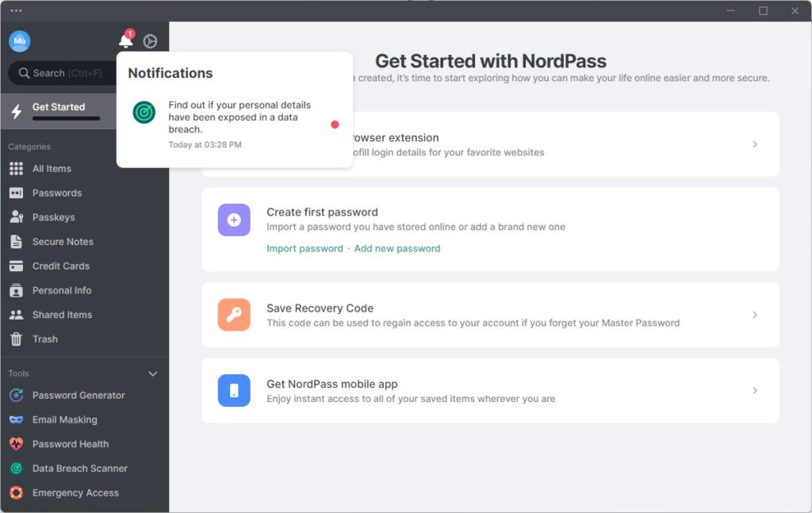Screen dimensions: 812x513
Task: Click the All Items grid icon
Action: (16, 168)
